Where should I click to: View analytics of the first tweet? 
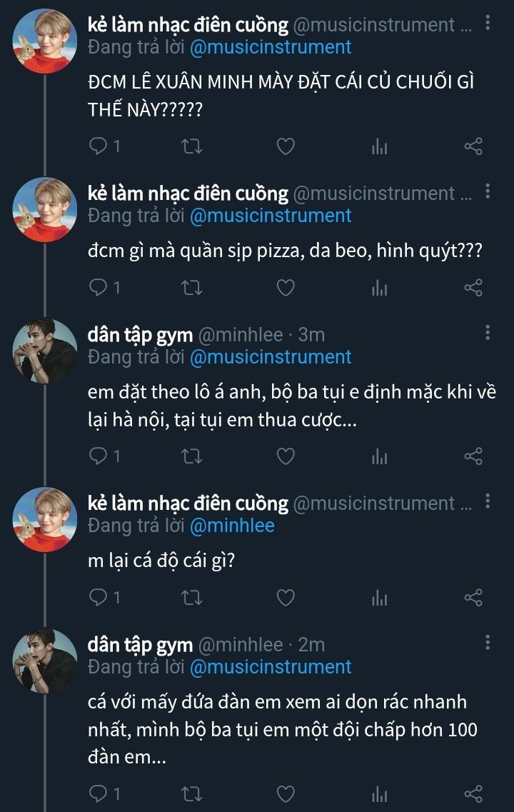(x=379, y=147)
